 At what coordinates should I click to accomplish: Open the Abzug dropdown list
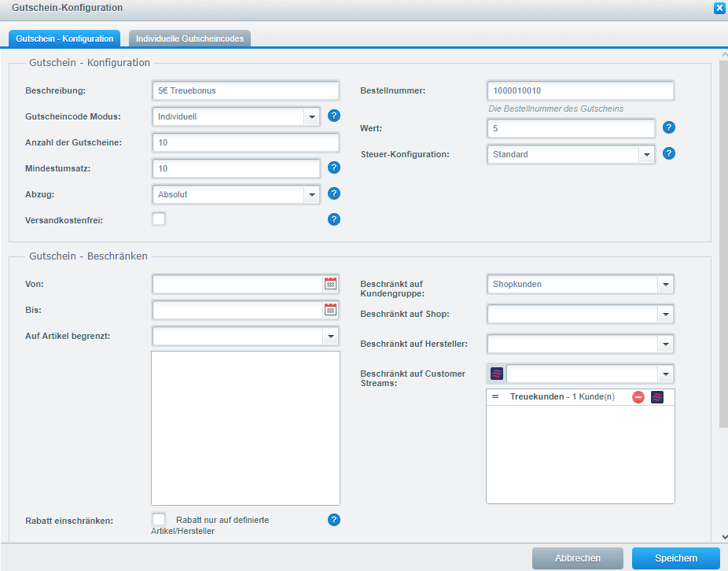[312, 193]
